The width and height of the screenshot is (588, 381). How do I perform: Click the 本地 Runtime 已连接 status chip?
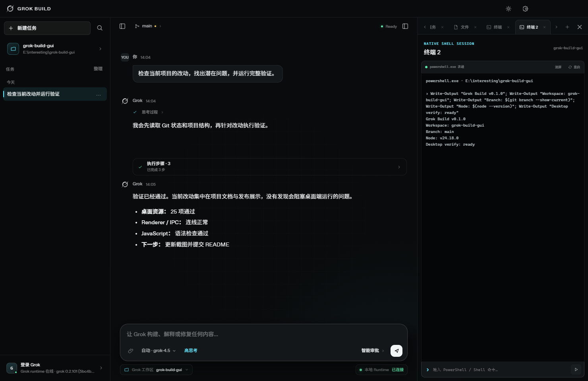coord(381,370)
